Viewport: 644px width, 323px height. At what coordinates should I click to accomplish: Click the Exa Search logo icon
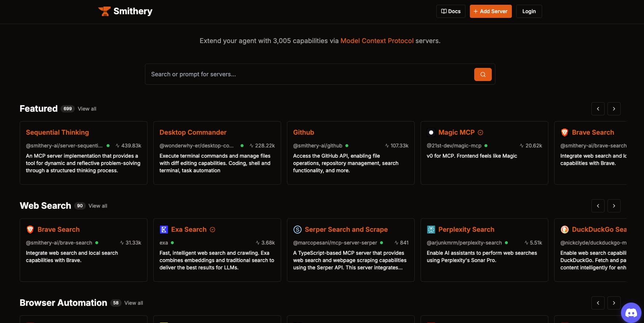[164, 230]
